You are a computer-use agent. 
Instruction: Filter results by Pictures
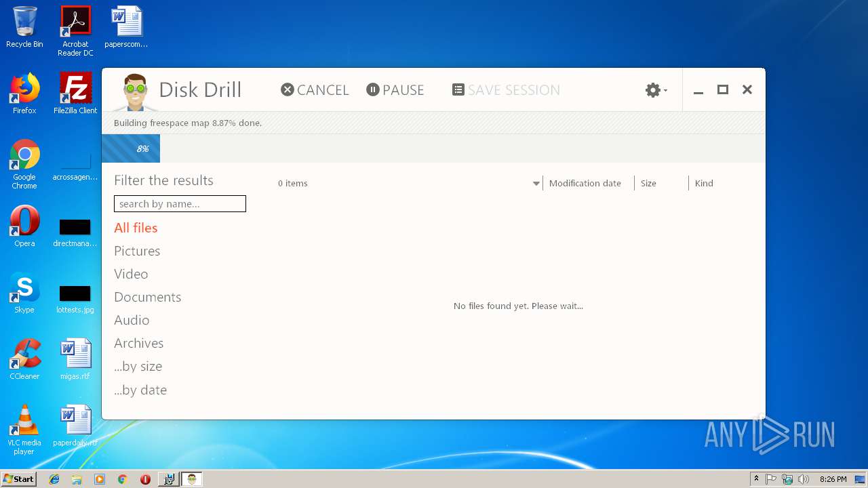[137, 251]
